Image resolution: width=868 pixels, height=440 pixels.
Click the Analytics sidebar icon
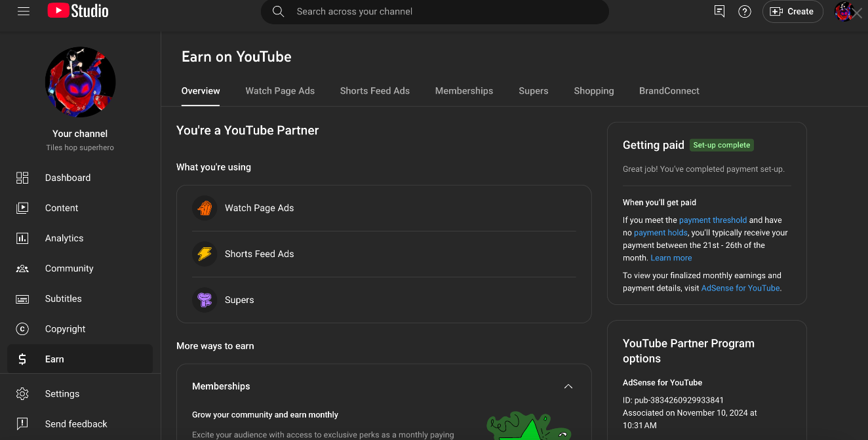22,238
